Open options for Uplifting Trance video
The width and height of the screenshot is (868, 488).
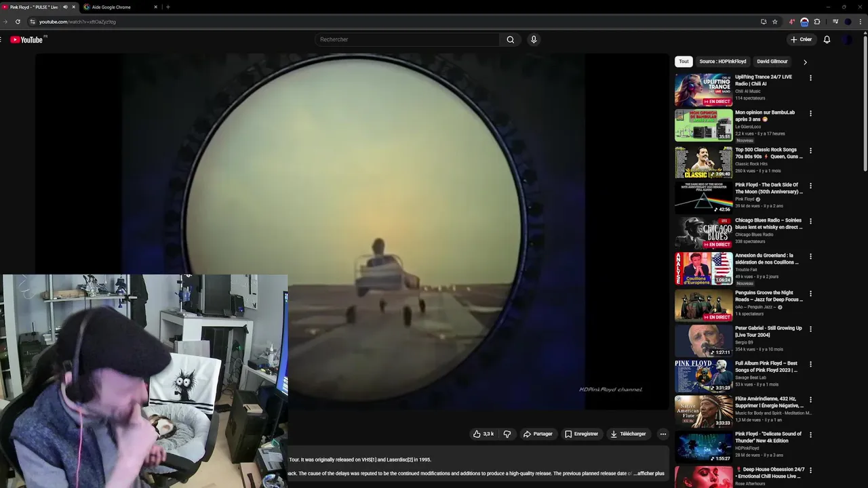(x=810, y=78)
